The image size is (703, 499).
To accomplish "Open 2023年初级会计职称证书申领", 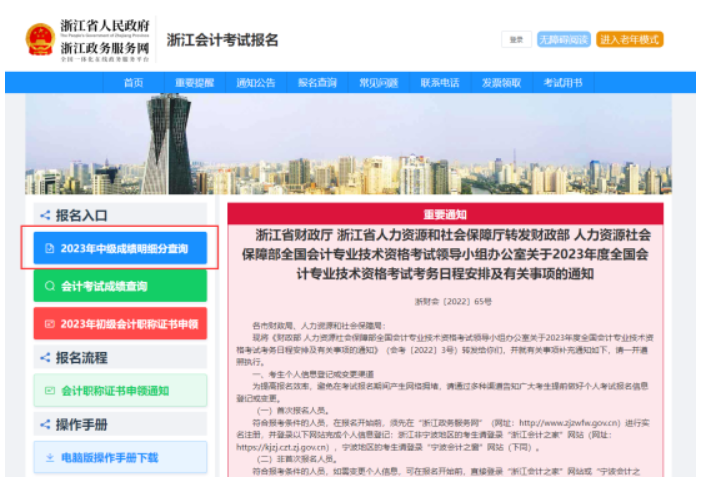I will [120, 324].
